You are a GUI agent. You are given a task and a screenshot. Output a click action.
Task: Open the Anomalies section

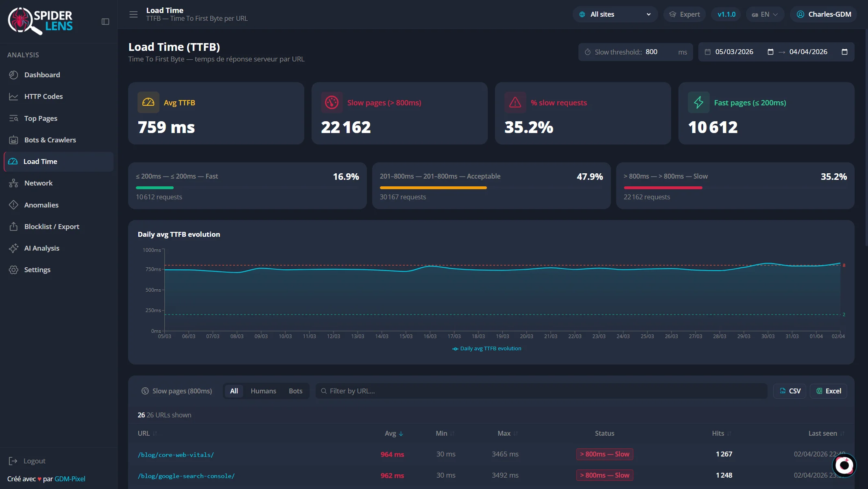[41, 205]
